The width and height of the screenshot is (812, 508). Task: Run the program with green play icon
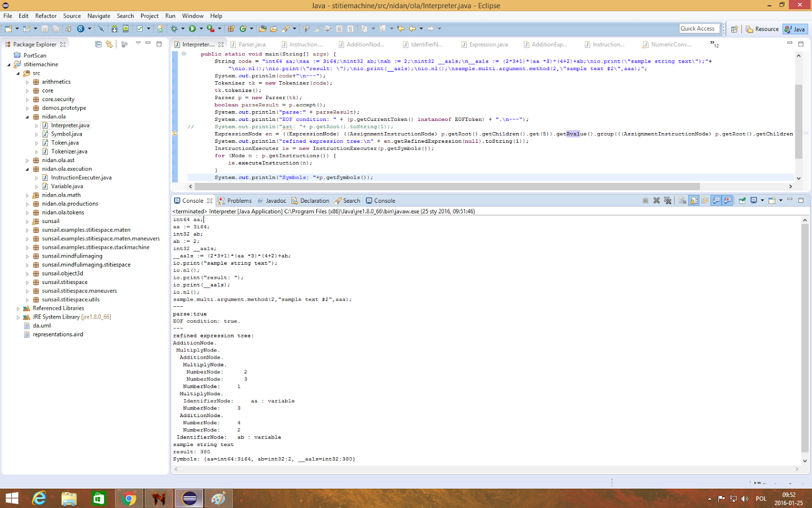[x=192, y=29]
